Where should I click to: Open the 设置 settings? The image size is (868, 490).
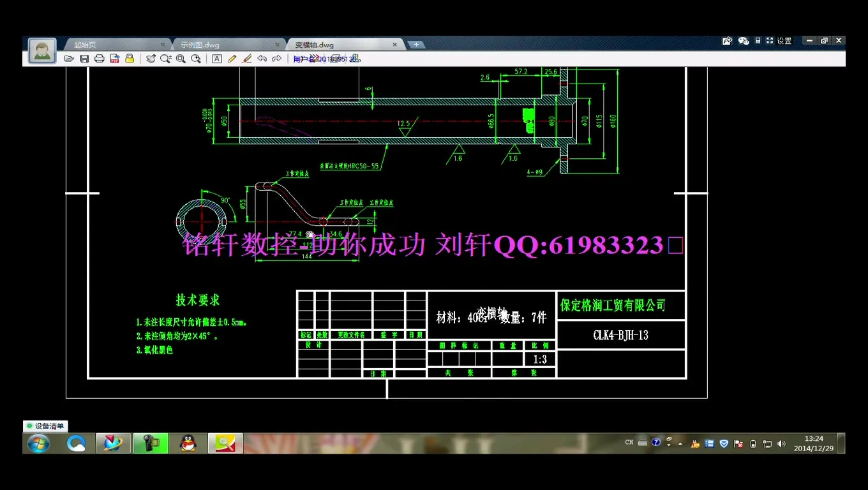[784, 41]
